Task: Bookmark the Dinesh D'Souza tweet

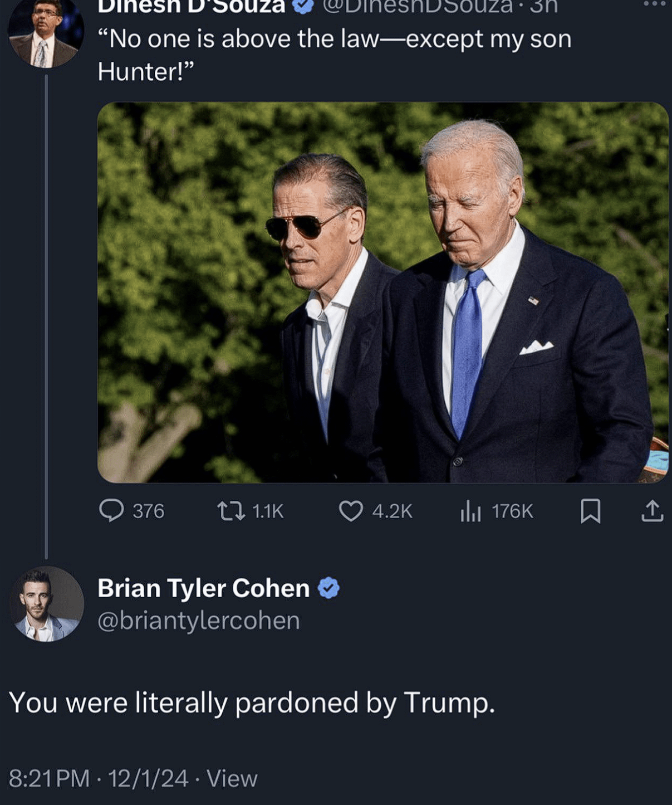Action: tap(590, 511)
